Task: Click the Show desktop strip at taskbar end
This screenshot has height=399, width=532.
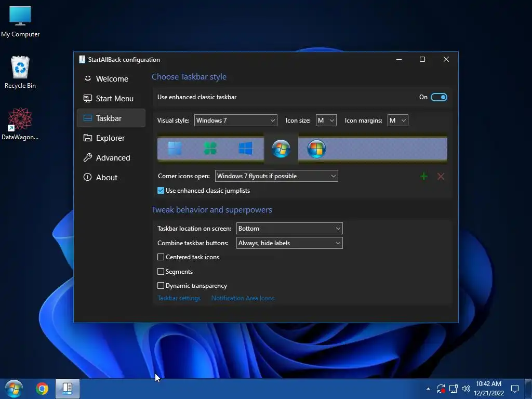Action: (x=528, y=389)
